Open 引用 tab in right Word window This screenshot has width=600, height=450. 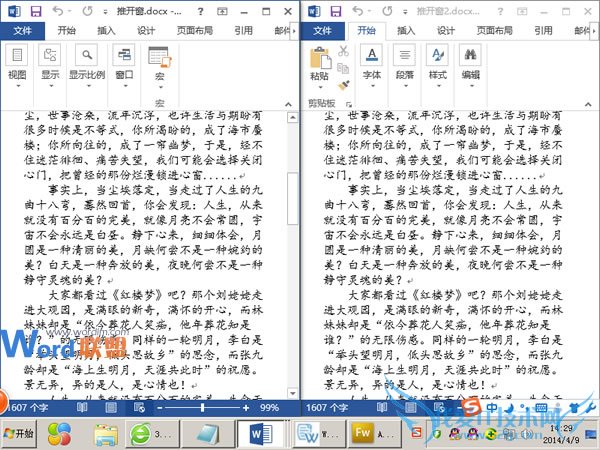(543, 31)
